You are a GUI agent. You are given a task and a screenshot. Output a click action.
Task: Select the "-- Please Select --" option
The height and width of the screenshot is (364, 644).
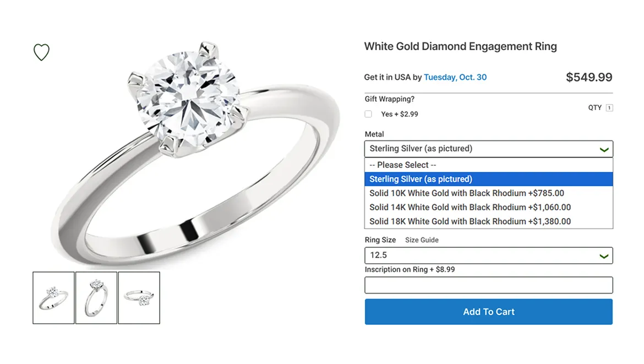tap(489, 165)
